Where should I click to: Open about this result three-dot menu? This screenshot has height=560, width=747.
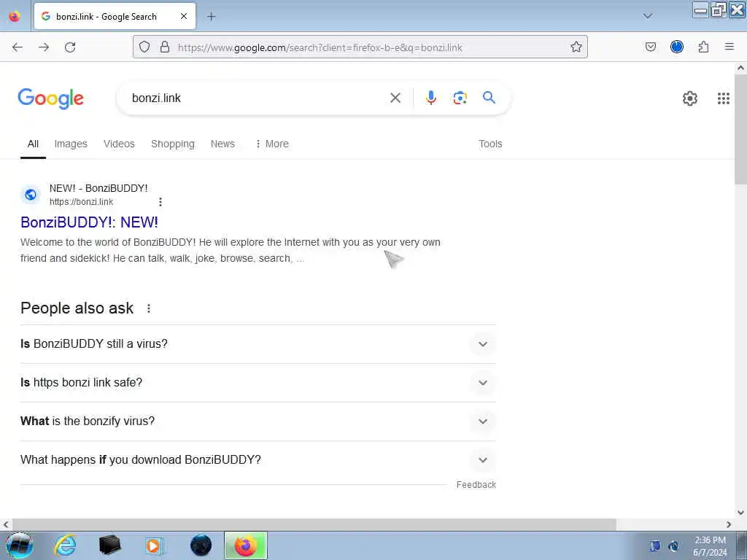pyautogui.click(x=160, y=202)
